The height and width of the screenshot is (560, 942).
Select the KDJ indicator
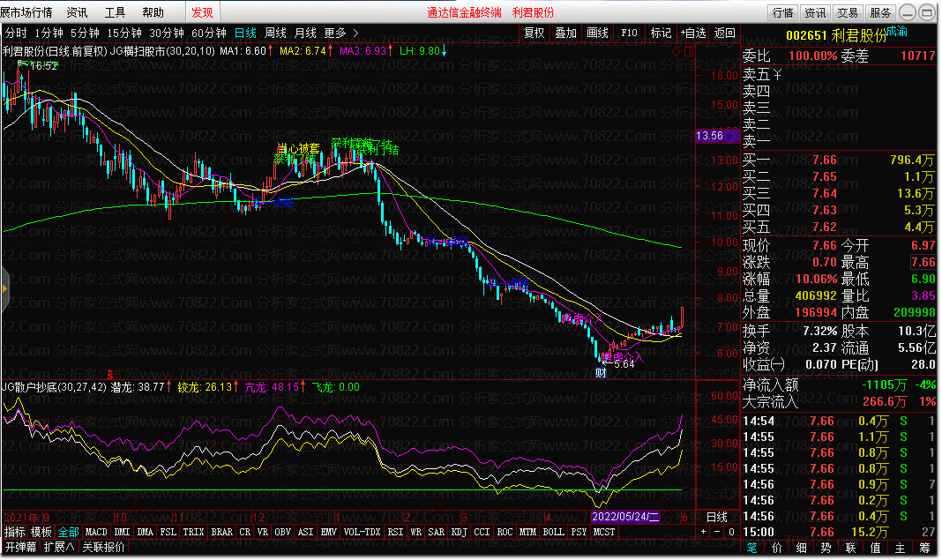click(459, 532)
